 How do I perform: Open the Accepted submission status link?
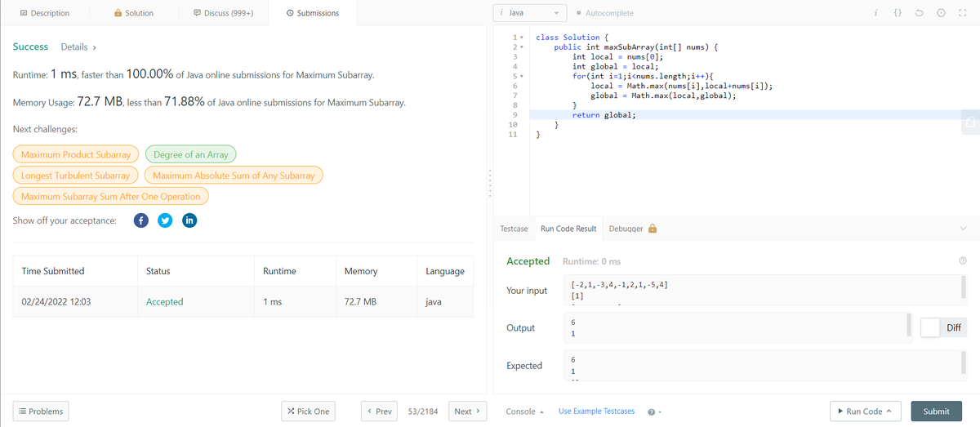tap(164, 301)
